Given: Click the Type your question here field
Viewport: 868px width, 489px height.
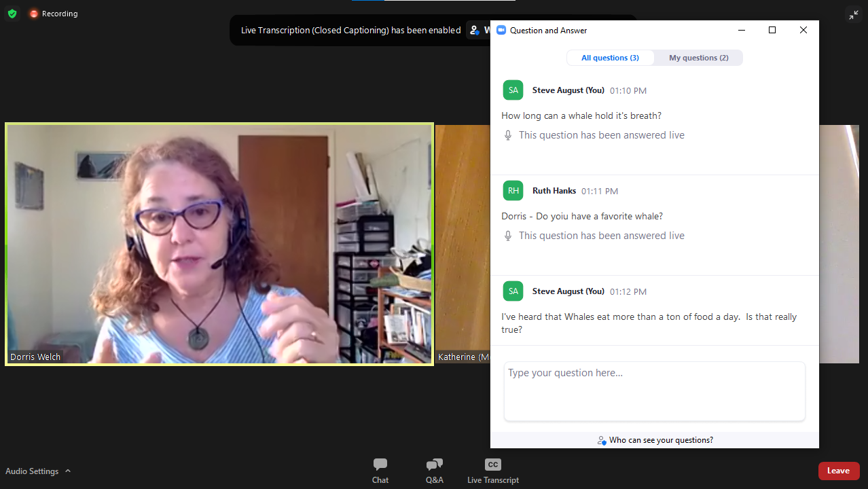Looking at the screenshot, I should 655,391.
